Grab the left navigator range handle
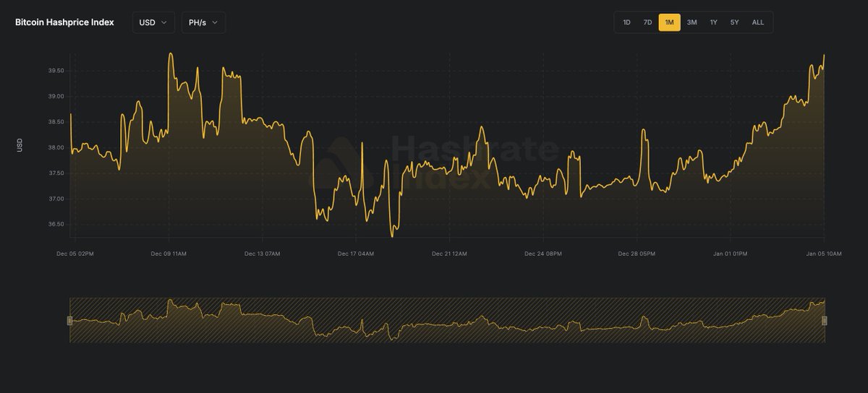868x393 pixels. tap(70, 321)
